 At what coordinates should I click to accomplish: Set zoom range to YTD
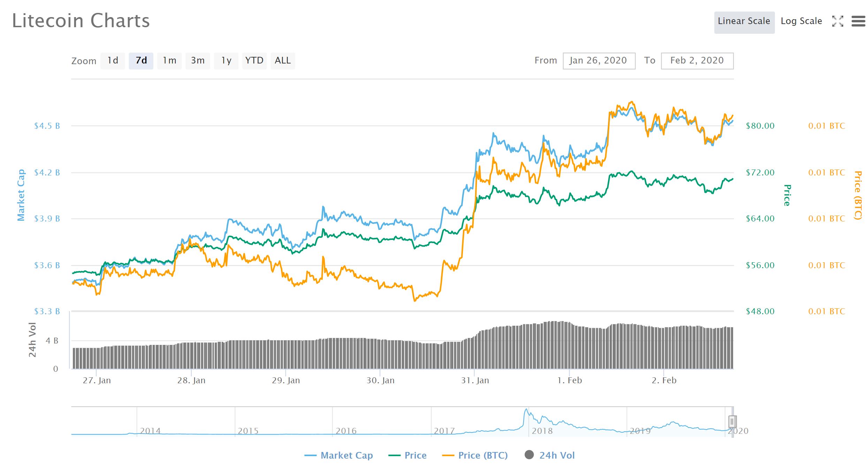[x=254, y=61]
